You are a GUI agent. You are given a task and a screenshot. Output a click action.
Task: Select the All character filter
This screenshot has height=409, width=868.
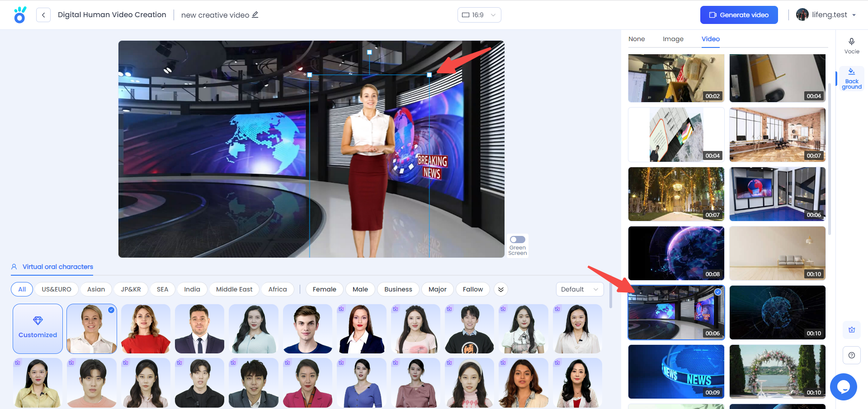coord(22,289)
